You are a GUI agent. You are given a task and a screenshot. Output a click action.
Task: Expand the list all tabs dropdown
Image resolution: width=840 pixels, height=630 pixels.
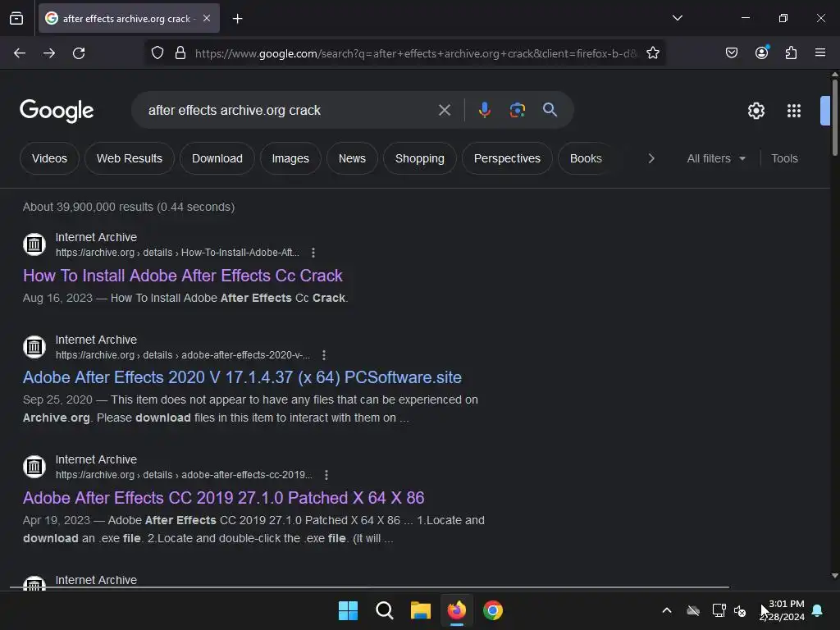[x=677, y=18]
